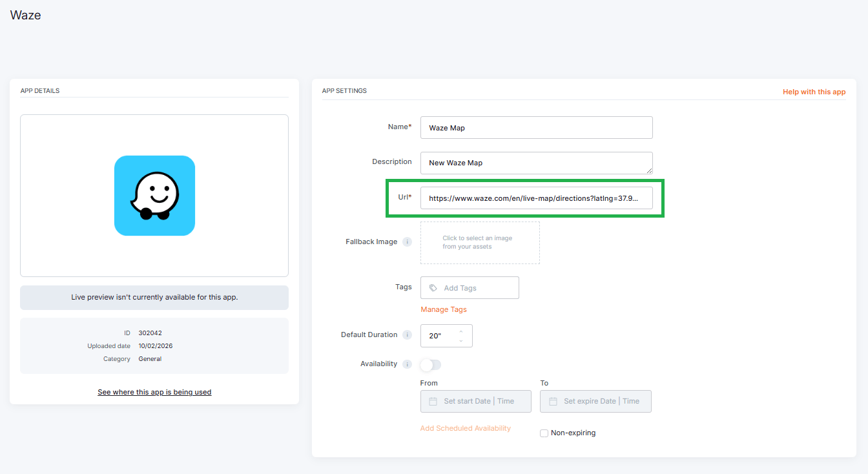Screen dimensions: 868x474
Task: Open Help with this app link
Action: 814,92
